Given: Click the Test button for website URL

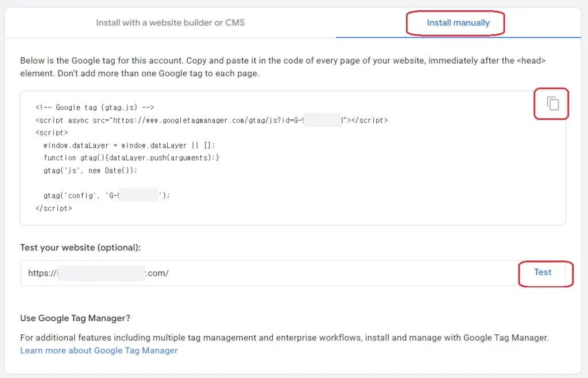Looking at the screenshot, I should point(543,272).
